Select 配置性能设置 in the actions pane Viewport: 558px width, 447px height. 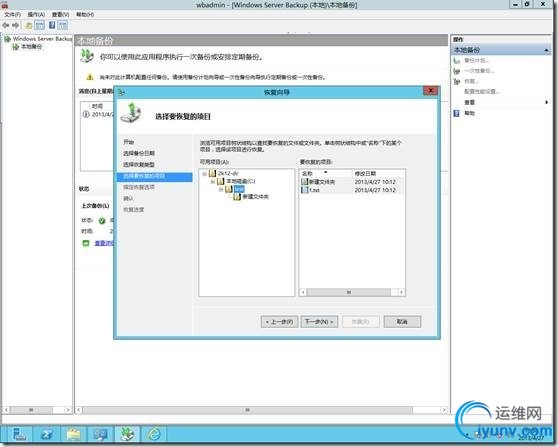click(x=482, y=92)
